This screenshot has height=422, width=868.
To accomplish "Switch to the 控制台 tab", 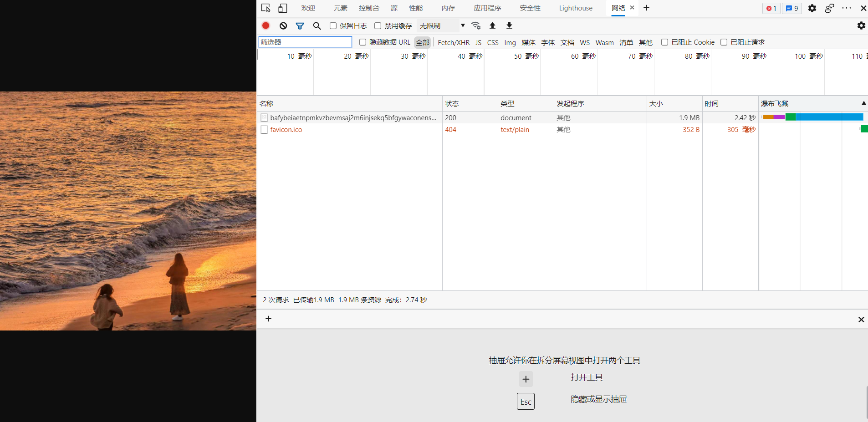I will 369,8.
